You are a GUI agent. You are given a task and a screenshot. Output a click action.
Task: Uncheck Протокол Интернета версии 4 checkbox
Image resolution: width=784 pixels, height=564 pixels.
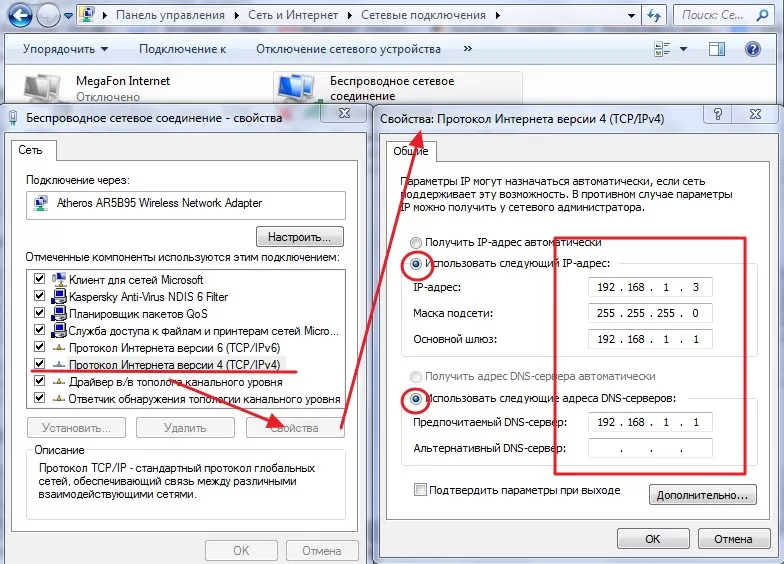click(40, 364)
